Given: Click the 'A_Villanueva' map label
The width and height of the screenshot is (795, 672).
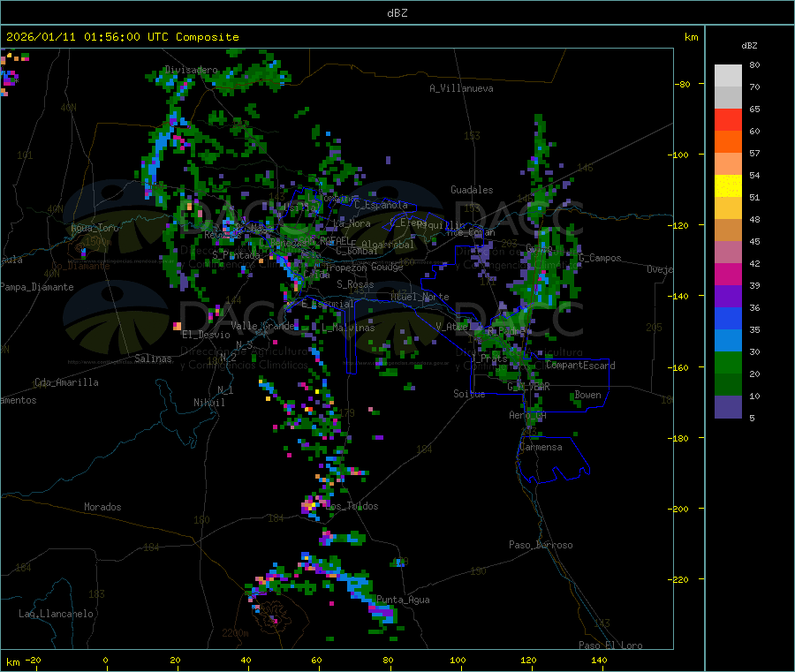Looking at the screenshot, I should click(461, 88).
